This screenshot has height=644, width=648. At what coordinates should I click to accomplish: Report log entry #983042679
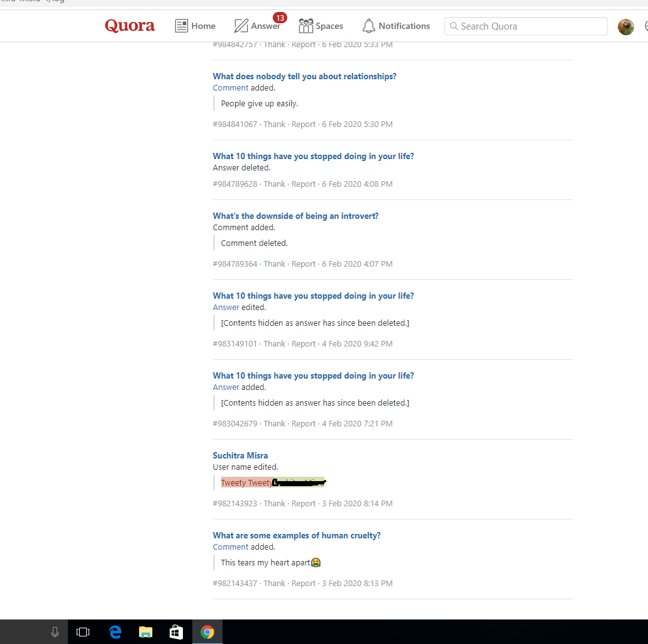304,423
